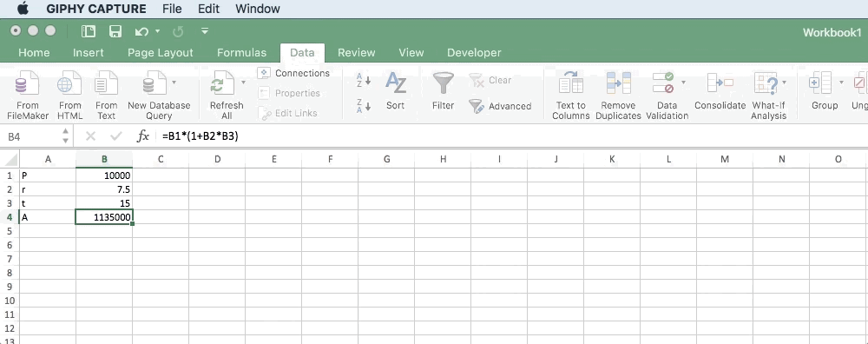The image size is (868, 344).
Task: Open the Data Validation dropdown arrow
Action: [683, 83]
